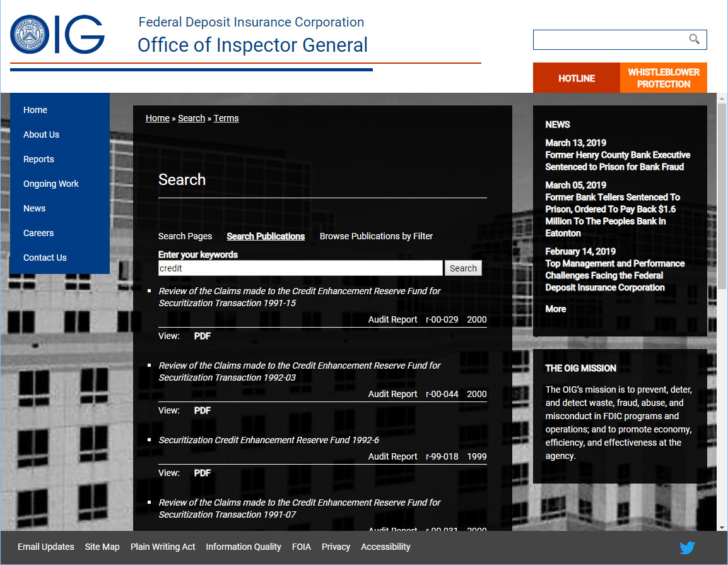Open Site Map in the footer
The image size is (728, 565).
coord(102,547)
